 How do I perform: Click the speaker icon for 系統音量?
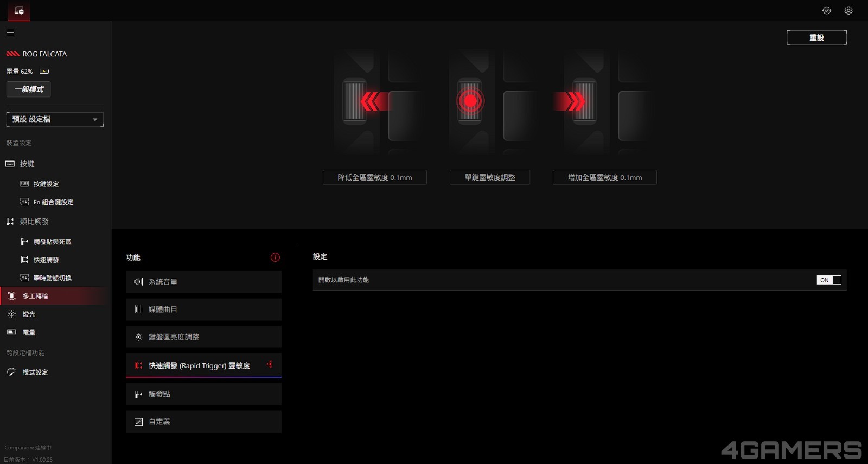138,282
